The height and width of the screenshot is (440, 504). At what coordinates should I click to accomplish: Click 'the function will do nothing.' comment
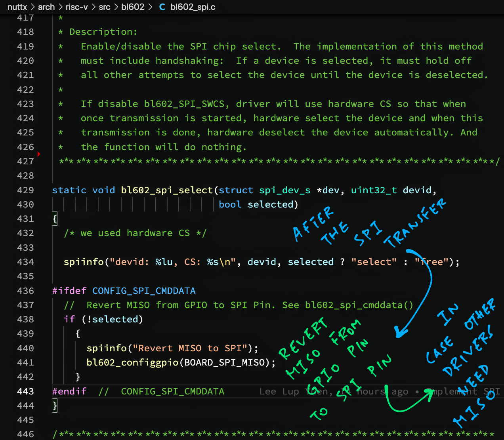[x=164, y=147]
